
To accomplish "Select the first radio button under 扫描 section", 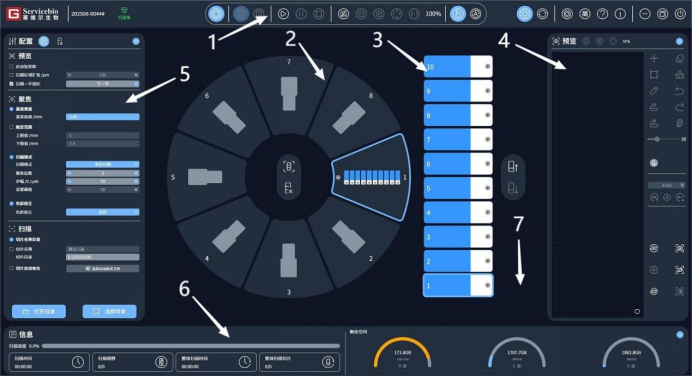I will pos(11,239).
